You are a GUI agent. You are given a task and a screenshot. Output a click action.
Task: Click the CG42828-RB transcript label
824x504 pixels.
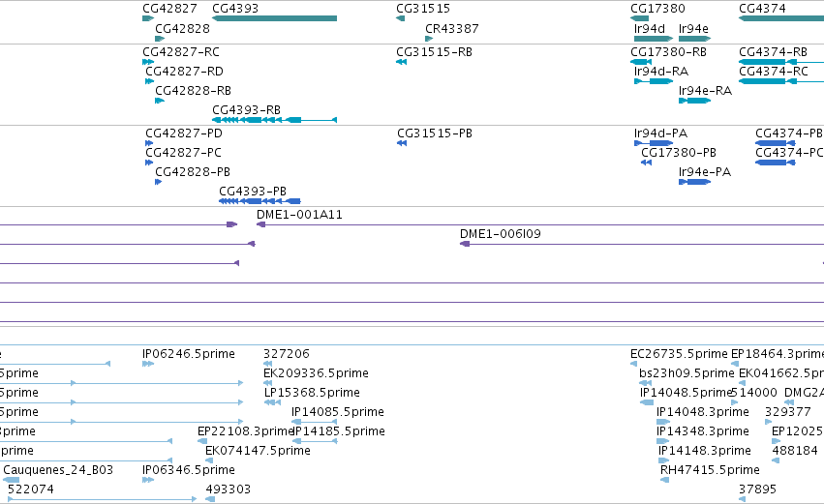[x=193, y=90]
